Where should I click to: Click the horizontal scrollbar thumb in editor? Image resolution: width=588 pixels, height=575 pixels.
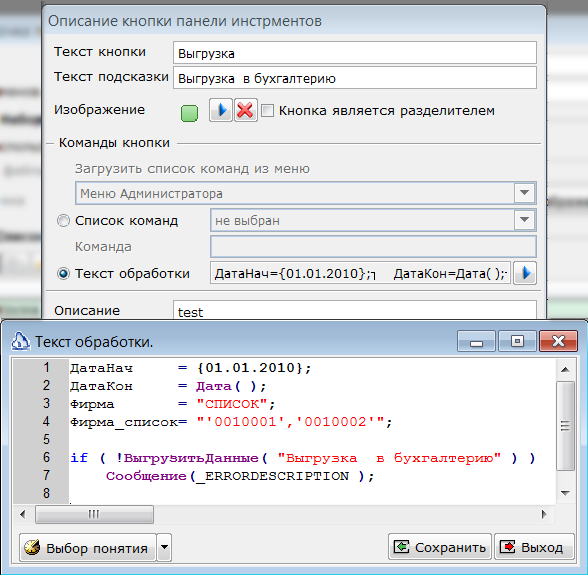click(x=94, y=514)
